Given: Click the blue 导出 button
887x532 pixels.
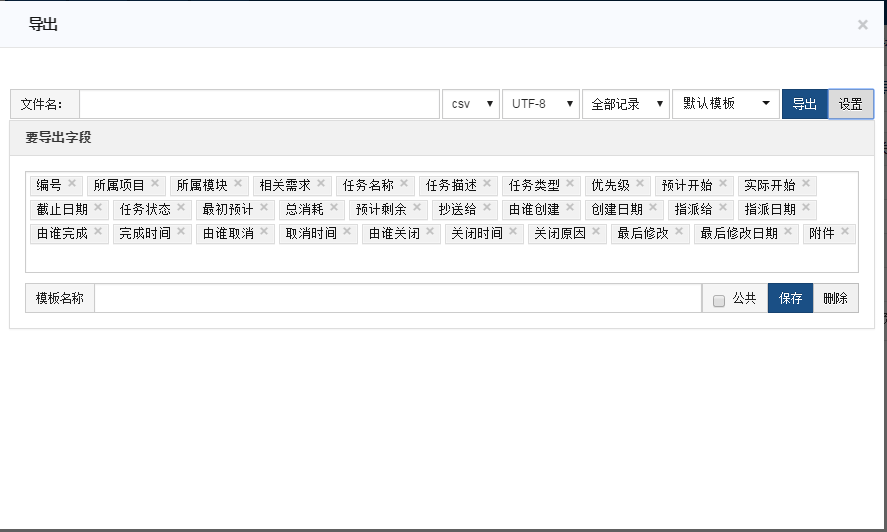Looking at the screenshot, I should (x=804, y=104).
